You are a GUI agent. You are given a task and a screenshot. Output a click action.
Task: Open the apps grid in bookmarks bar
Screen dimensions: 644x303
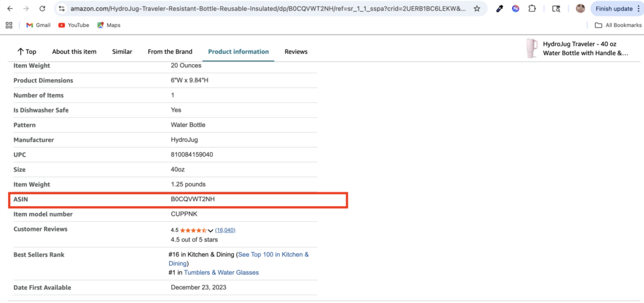(9, 25)
